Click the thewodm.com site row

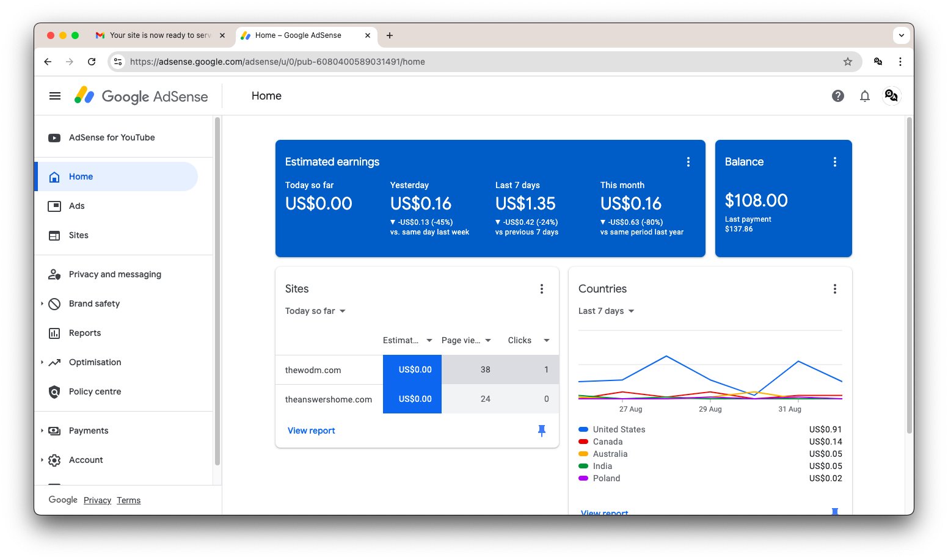click(417, 370)
